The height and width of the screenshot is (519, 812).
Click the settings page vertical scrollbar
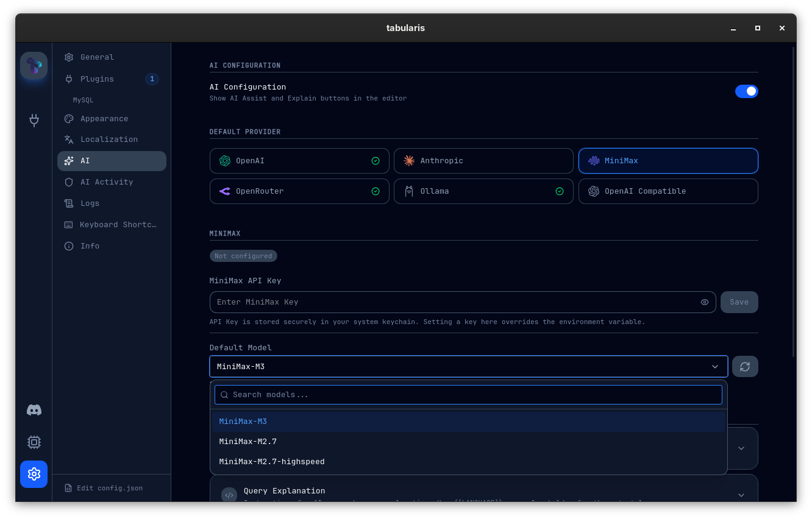pos(792,201)
